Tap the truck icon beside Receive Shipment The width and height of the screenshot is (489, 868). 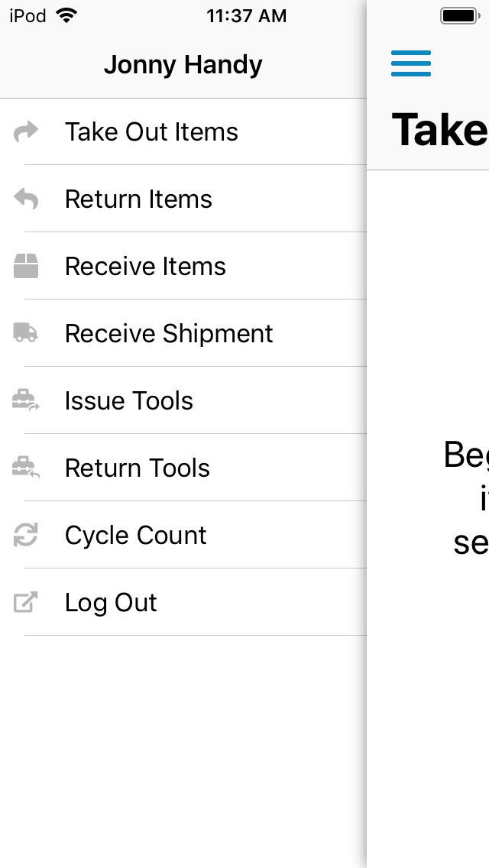[26, 333]
